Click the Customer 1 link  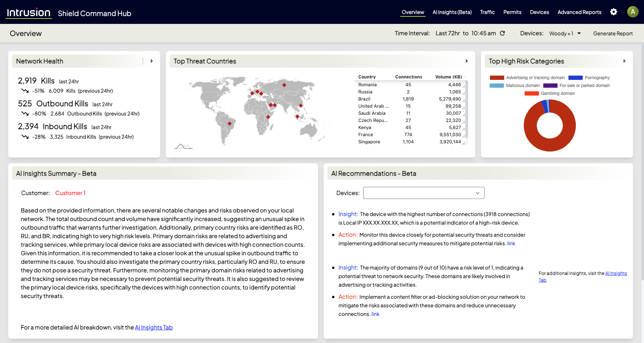click(x=70, y=193)
